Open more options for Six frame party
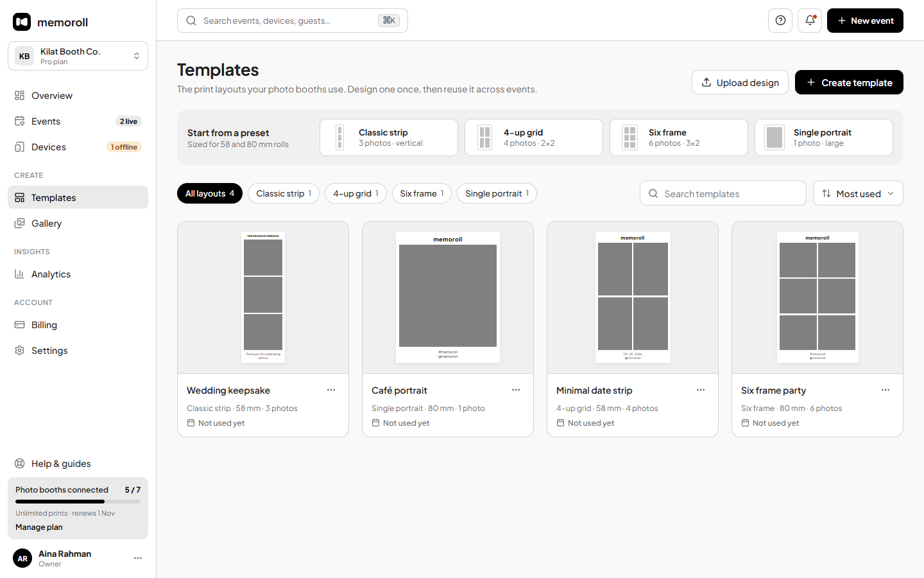 [886, 390]
